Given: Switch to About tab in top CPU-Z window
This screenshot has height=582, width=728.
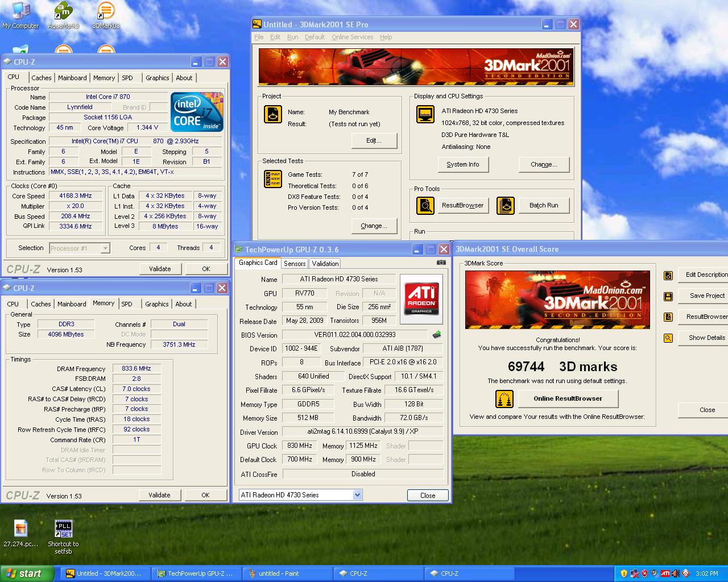Looking at the screenshot, I should pyautogui.click(x=184, y=78).
